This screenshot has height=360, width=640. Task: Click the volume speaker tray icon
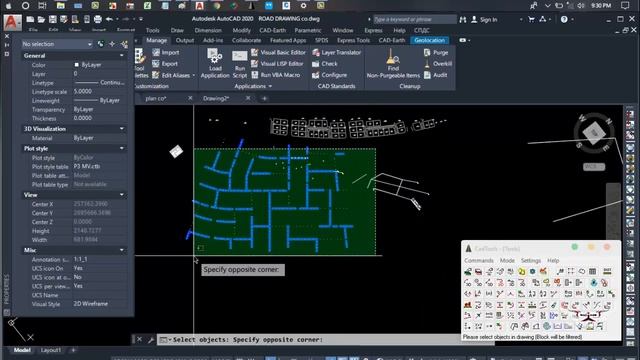click(581, 5)
